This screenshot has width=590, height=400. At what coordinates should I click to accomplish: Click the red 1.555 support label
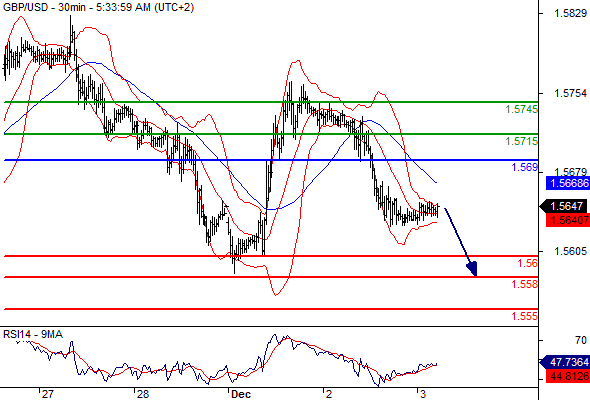tap(525, 316)
